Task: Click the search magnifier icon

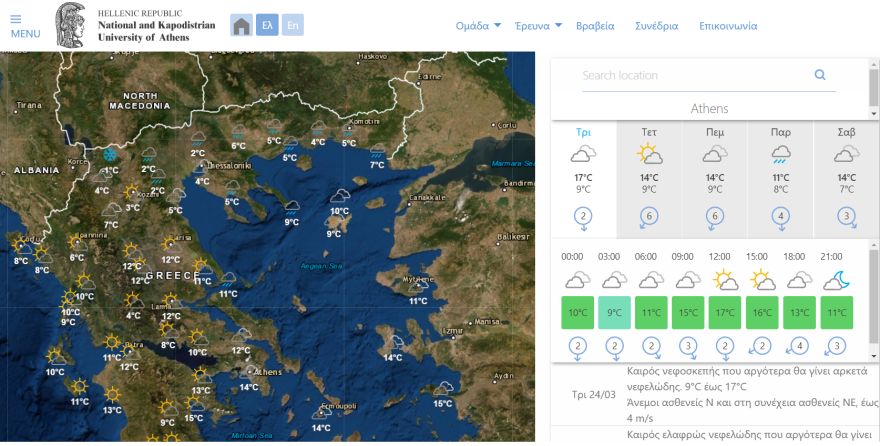Action: [x=820, y=75]
